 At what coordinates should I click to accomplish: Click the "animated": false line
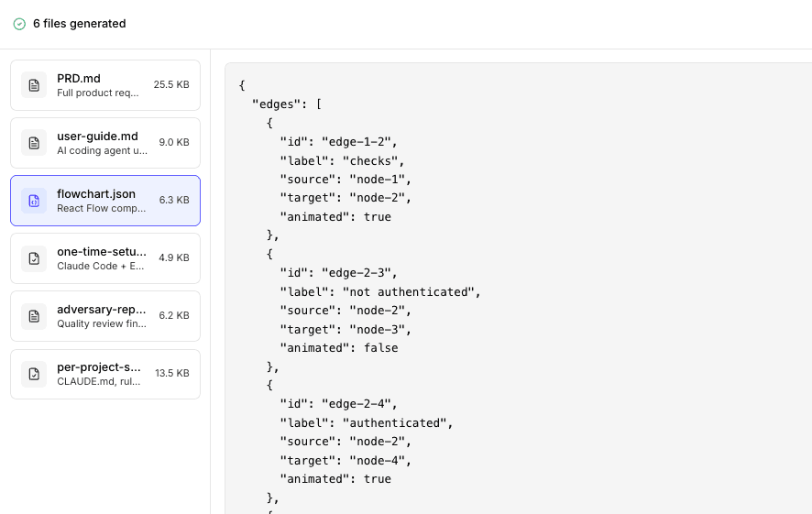click(339, 348)
